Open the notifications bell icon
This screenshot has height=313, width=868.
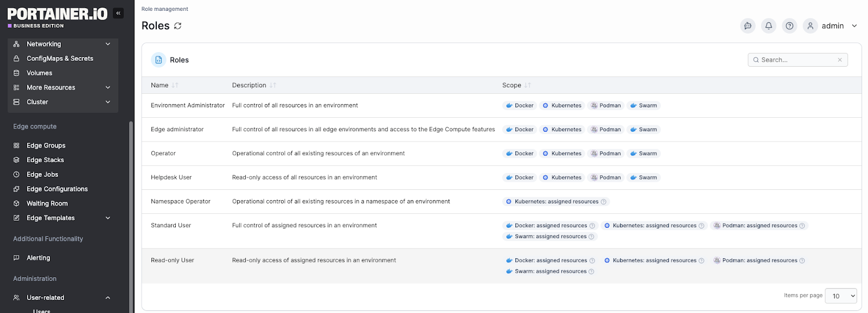click(769, 26)
